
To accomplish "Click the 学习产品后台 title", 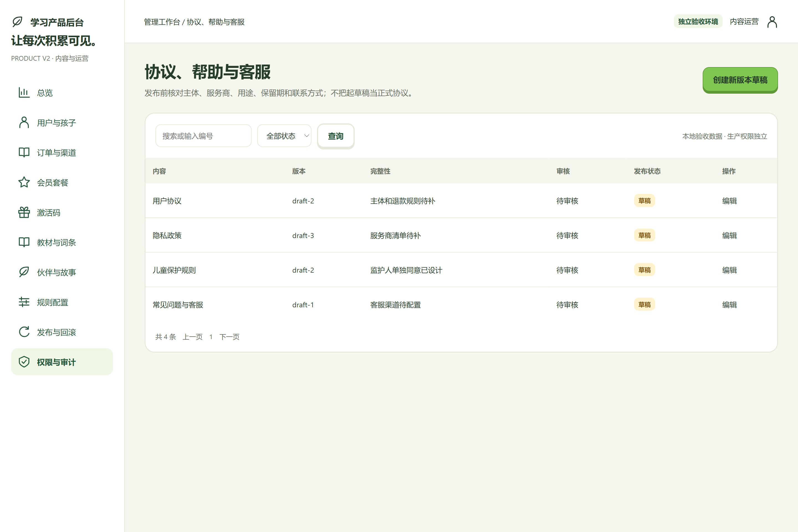I will tap(57, 22).
